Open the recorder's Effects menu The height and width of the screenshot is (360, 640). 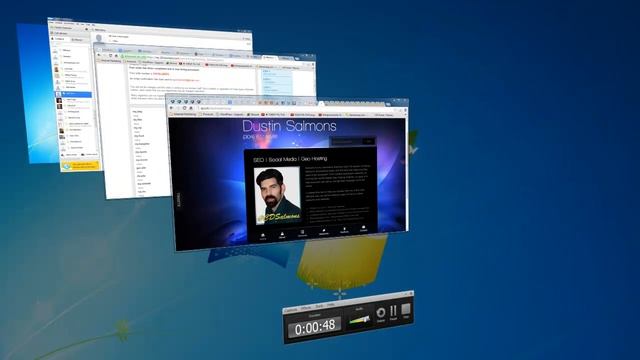[x=306, y=309]
